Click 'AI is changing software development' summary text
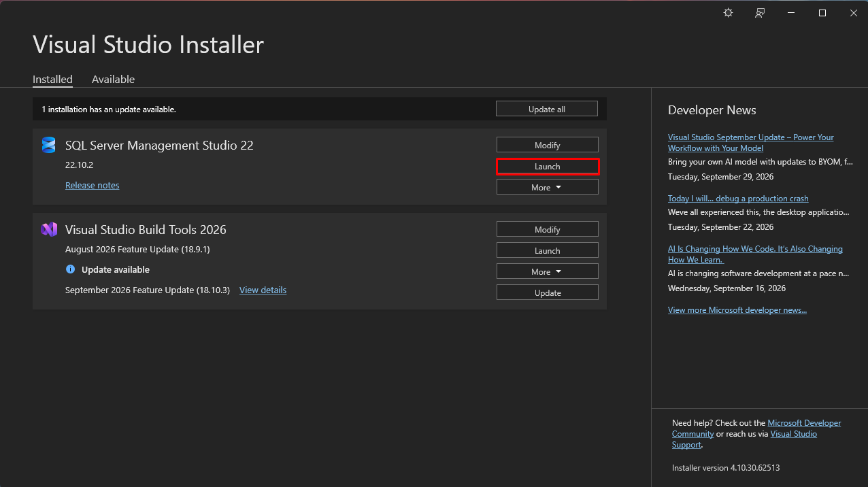 coord(758,273)
